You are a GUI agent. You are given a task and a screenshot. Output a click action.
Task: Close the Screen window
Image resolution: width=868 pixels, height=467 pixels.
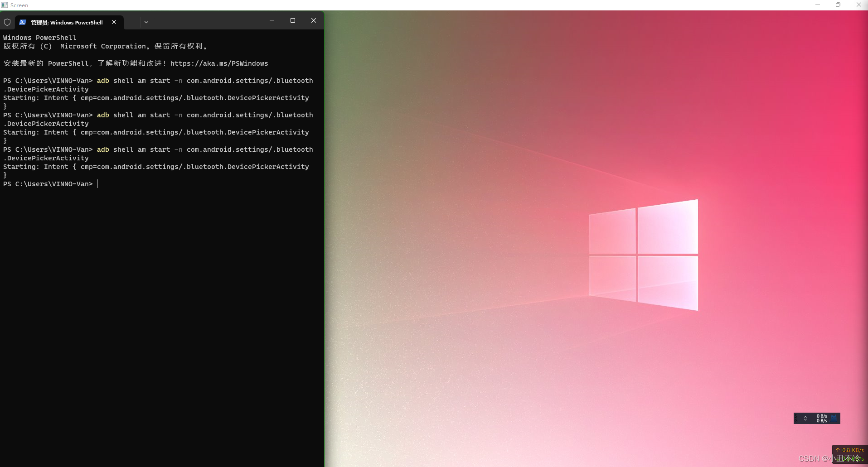tap(858, 5)
